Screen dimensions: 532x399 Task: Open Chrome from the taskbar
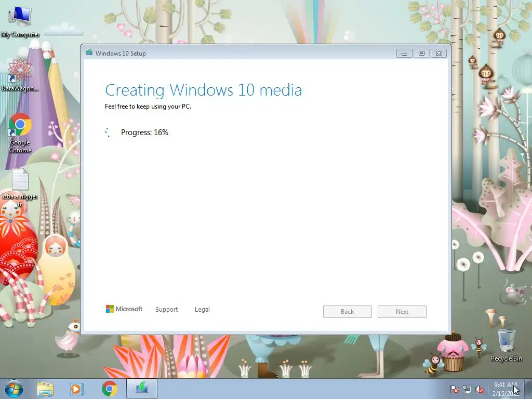(109, 389)
